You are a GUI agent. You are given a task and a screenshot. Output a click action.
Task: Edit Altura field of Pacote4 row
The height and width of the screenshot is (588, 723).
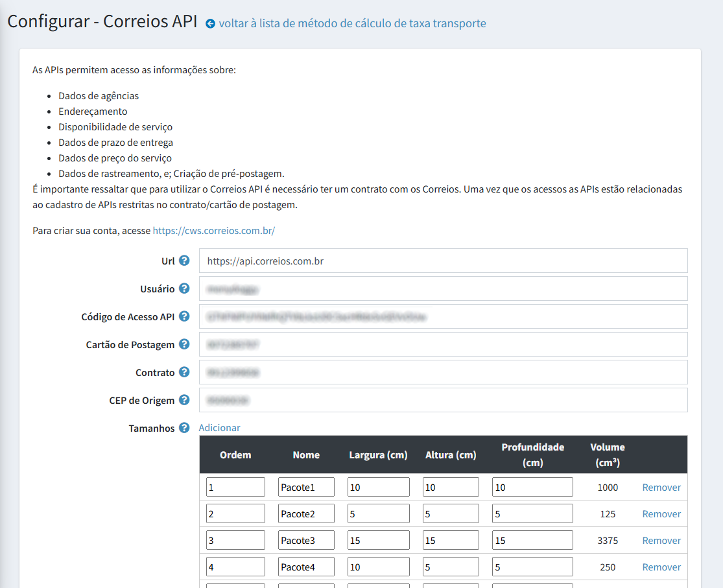pos(451,567)
